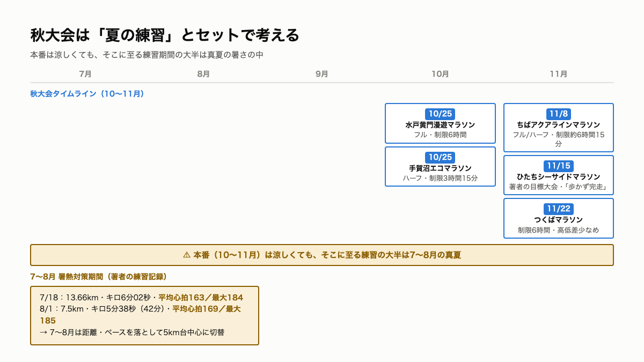Select the 10月 month header
Viewport: 644px width, 362px height.
(x=440, y=74)
